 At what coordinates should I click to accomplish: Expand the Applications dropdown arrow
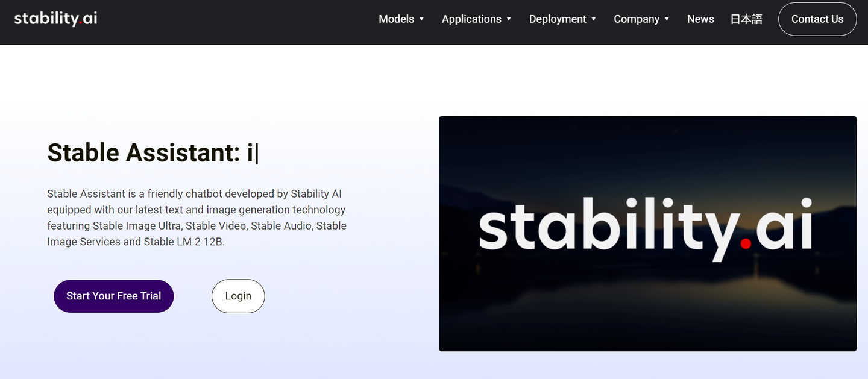[x=509, y=19]
